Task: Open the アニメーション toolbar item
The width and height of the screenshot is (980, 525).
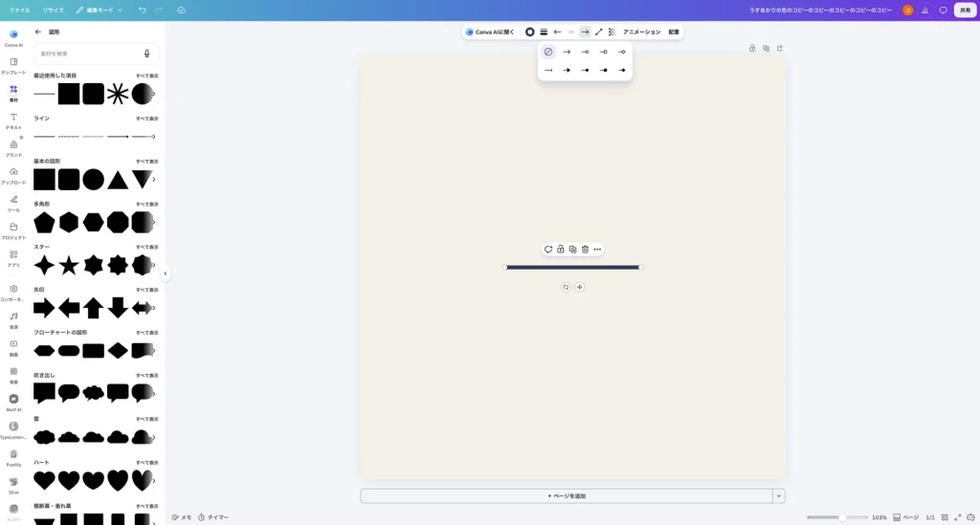Action: [x=642, y=32]
